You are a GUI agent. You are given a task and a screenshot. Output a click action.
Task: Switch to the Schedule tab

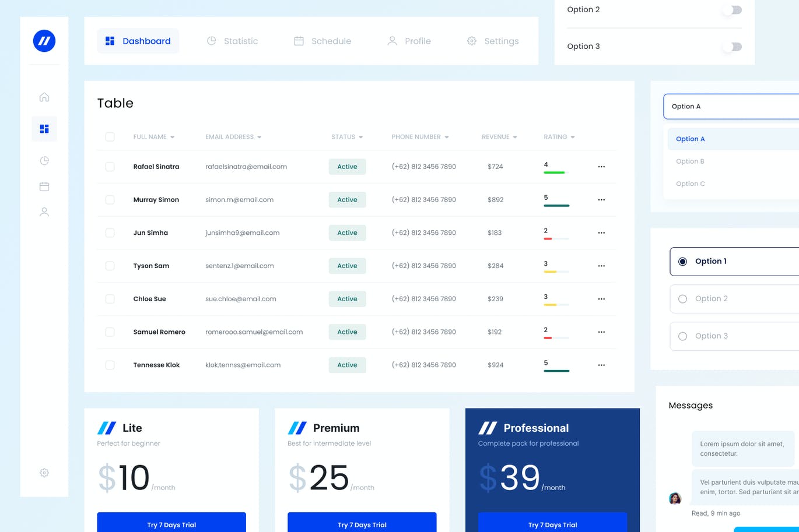pos(323,41)
